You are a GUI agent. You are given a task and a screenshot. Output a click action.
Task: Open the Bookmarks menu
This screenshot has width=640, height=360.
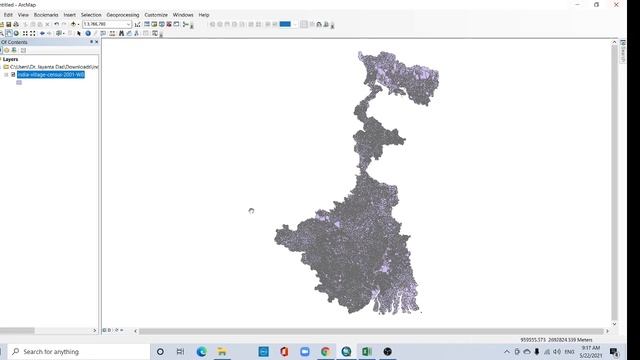pos(46,15)
